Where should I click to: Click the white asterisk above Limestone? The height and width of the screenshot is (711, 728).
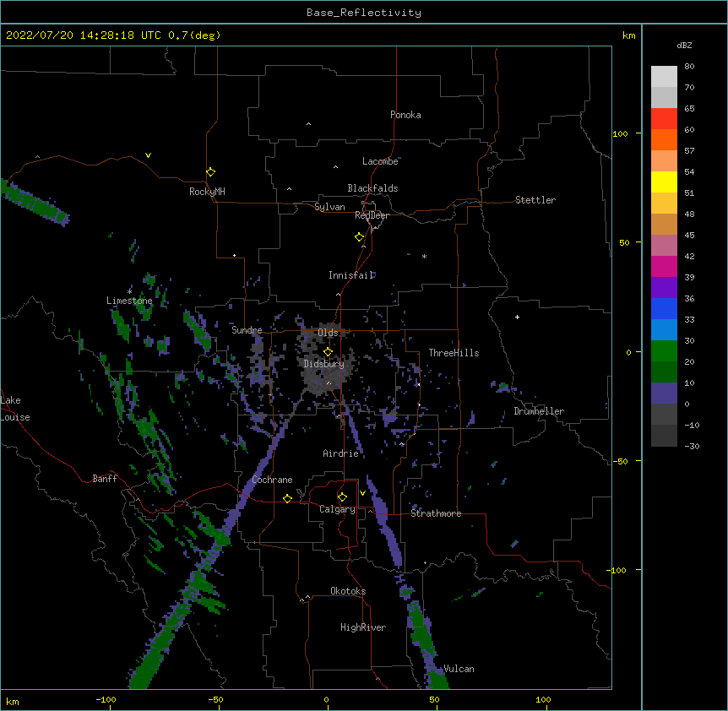click(x=129, y=291)
